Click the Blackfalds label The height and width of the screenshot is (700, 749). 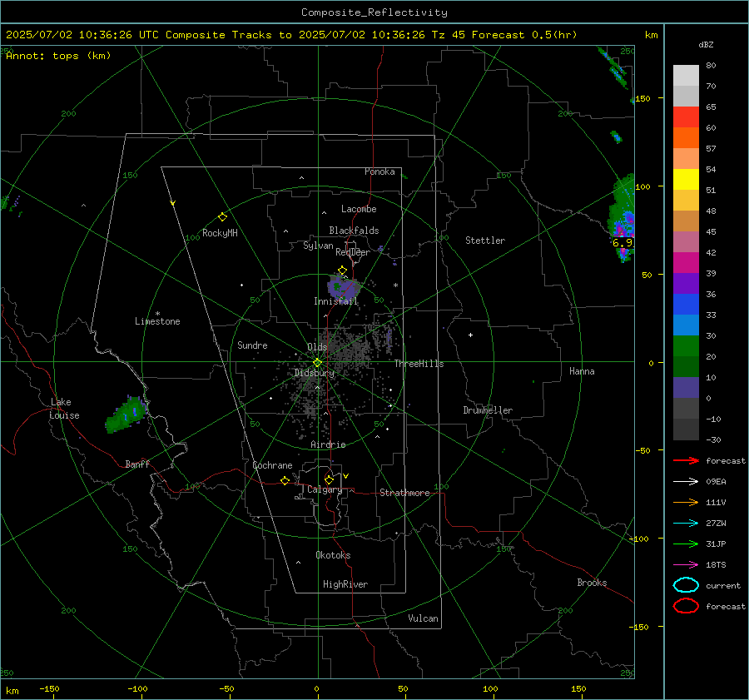pos(354,231)
